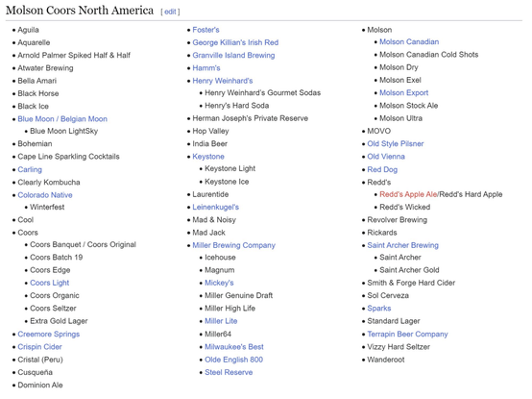Open the Crispin Cider link

39,347
